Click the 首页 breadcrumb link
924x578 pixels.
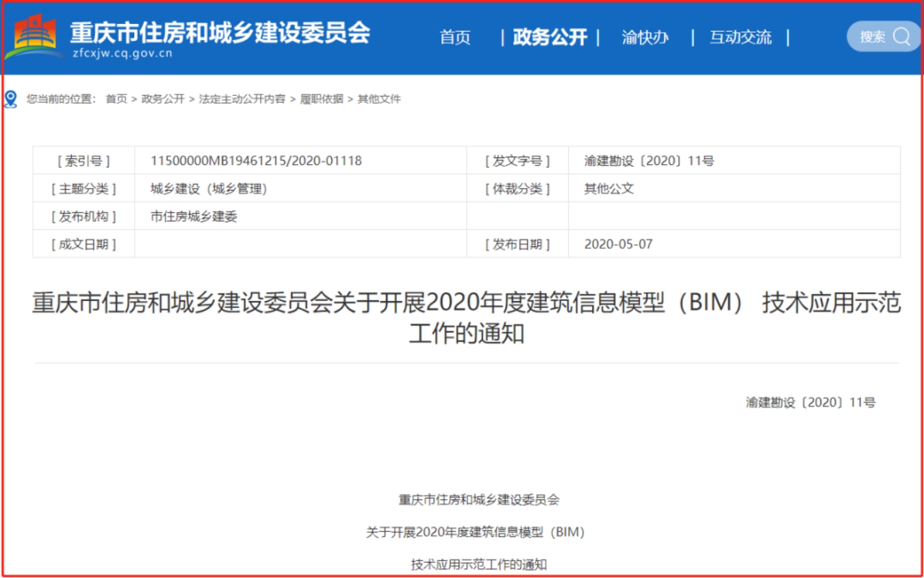click(x=116, y=99)
